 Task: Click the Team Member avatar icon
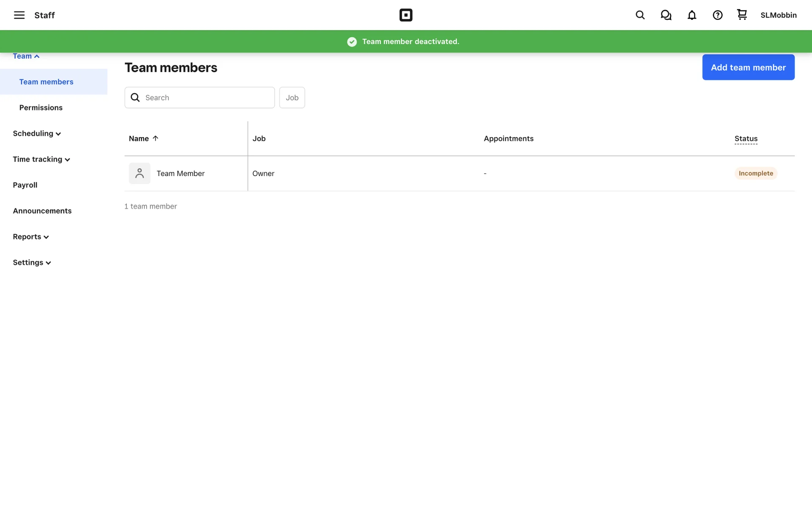(x=140, y=173)
